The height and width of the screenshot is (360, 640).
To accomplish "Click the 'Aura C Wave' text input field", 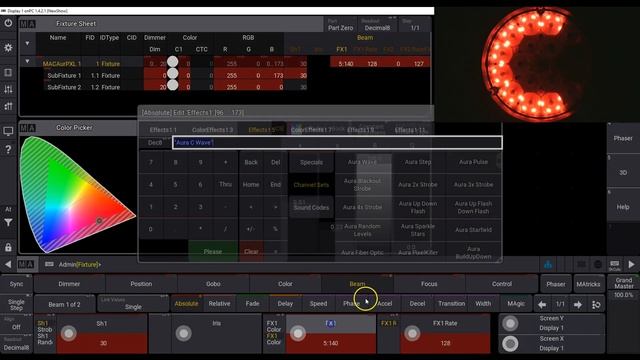I will click(x=337, y=142).
